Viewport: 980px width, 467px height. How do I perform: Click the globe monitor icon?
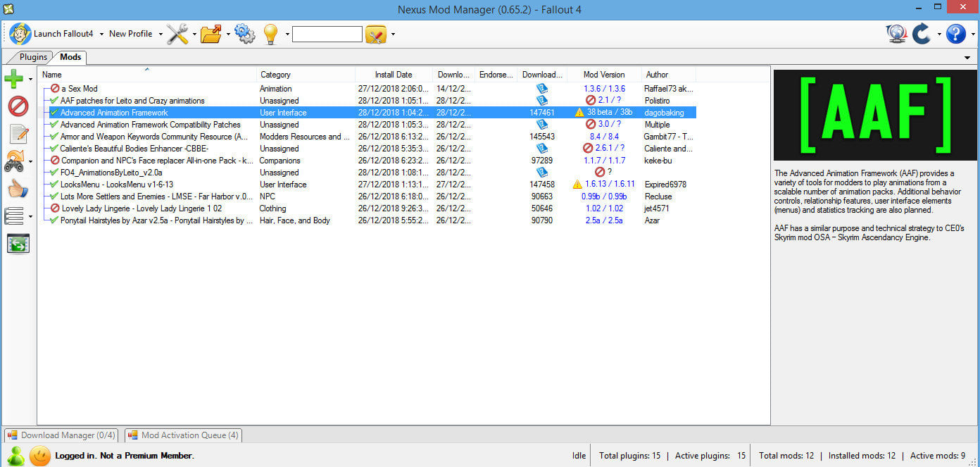896,34
